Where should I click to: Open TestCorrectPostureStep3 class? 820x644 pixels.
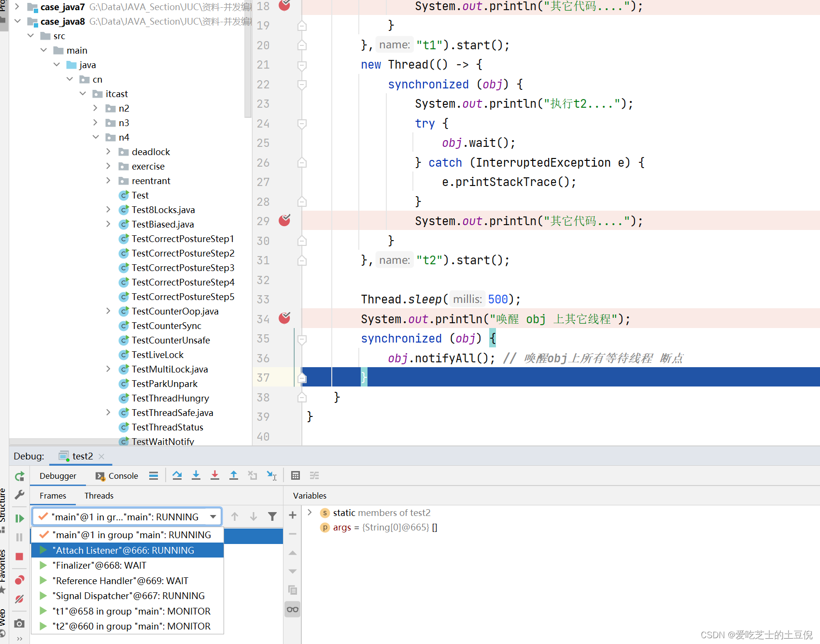183,268
